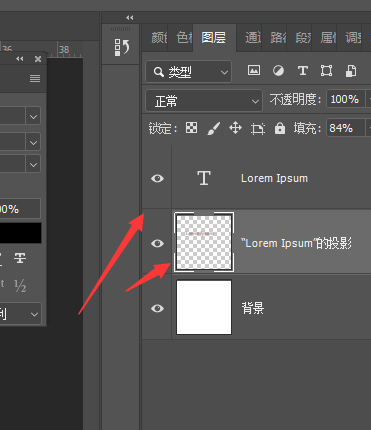The width and height of the screenshot is (371, 430).
Task: Lock all with padlock icon
Action: pyautogui.click(x=280, y=128)
